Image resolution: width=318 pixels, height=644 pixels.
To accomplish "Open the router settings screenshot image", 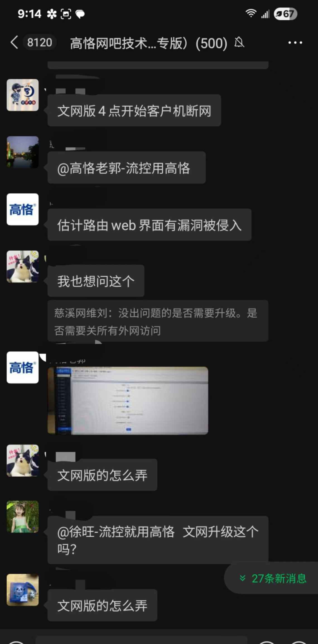I will tap(128, 401).
